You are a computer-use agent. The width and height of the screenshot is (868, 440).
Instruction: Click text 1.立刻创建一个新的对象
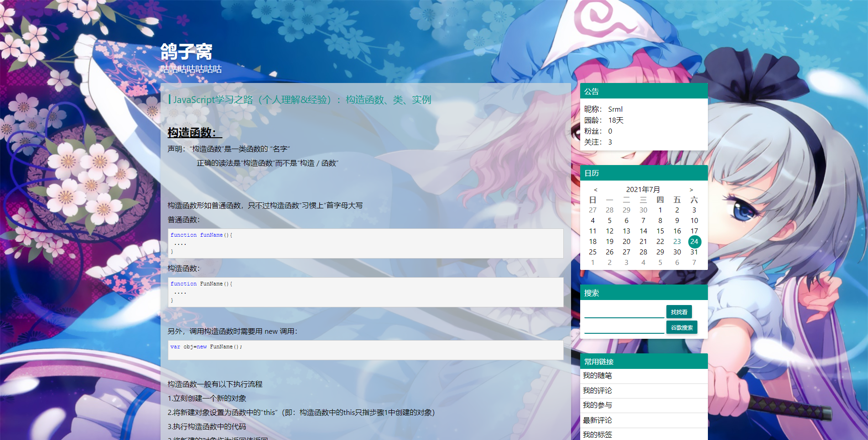207,399
